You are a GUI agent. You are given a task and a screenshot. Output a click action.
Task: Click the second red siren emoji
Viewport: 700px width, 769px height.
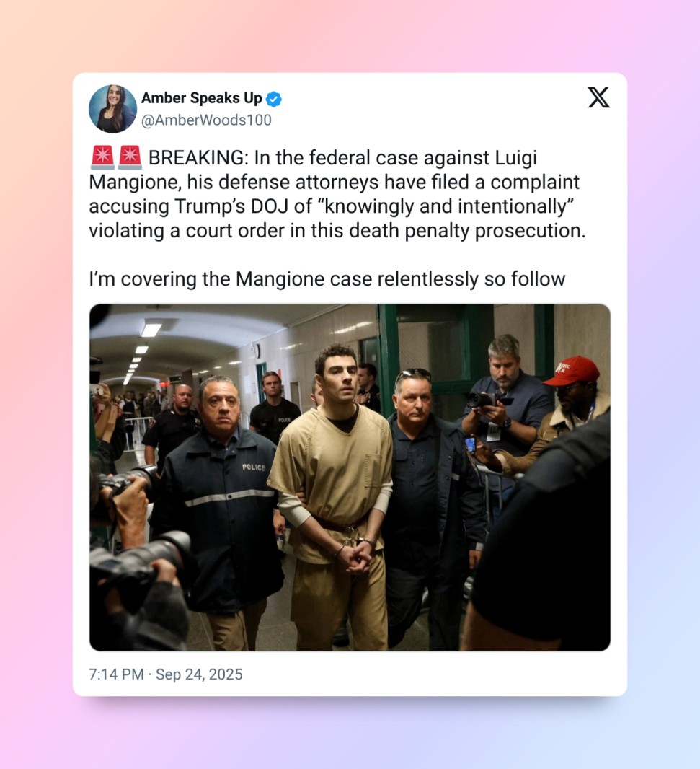point(130,157)
